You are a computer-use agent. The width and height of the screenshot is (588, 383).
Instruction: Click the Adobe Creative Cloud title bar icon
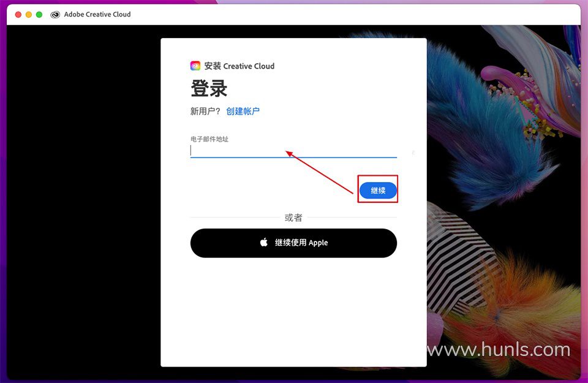[x=55, y=15]
